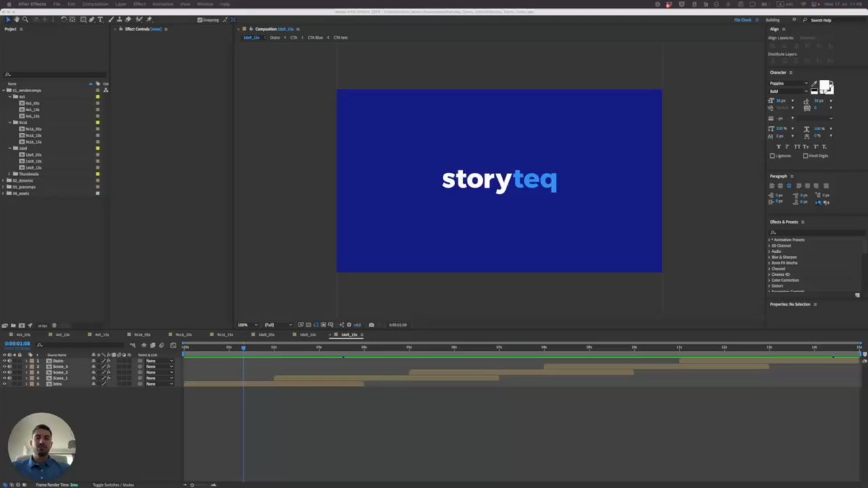Click the blue current-time indicator marker

[x=243, y=347]
